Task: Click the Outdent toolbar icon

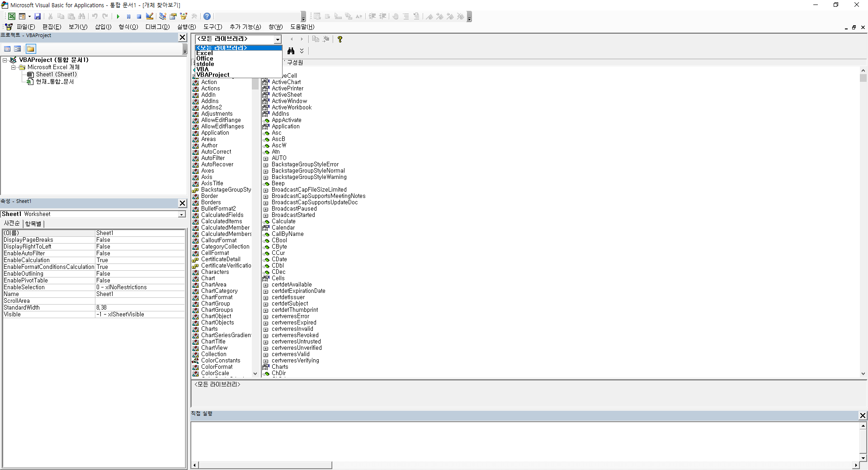Action: pyautogui.click(x=382, y=16)
